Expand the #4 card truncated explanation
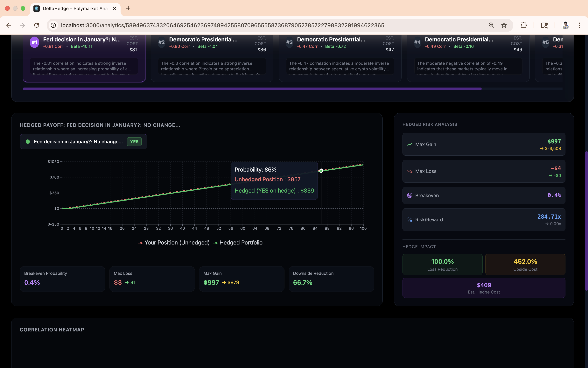588x368 pixels. point(468,66)
